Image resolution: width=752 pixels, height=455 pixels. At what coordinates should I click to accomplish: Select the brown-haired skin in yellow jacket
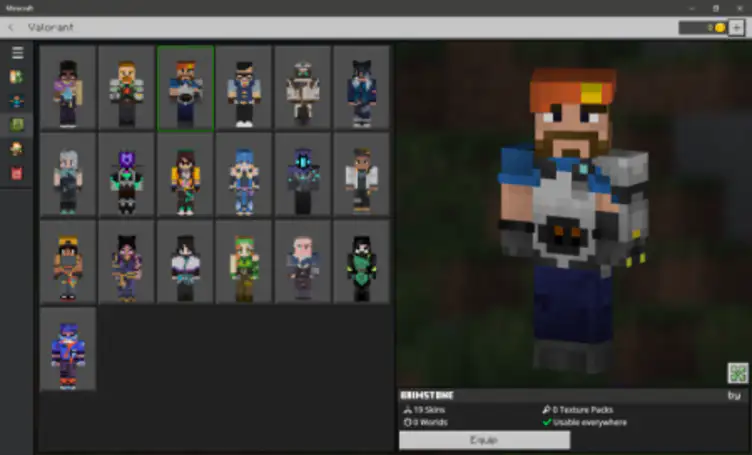[x=186, y=175]
